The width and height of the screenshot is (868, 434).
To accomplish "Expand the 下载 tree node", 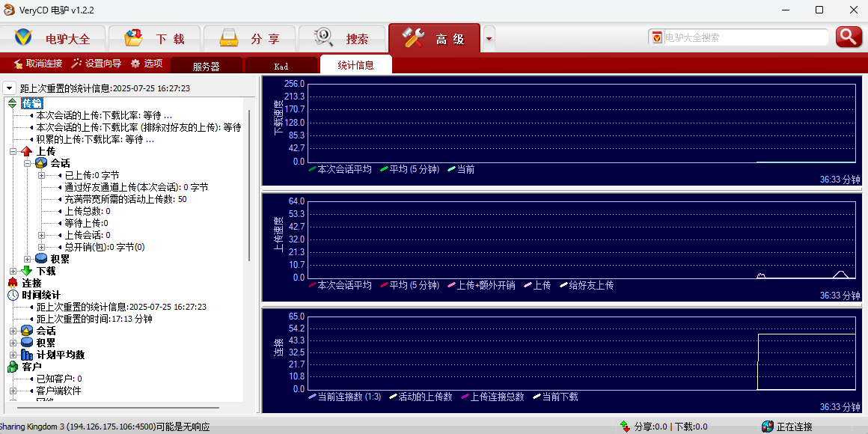I will (x=13, y=271).
